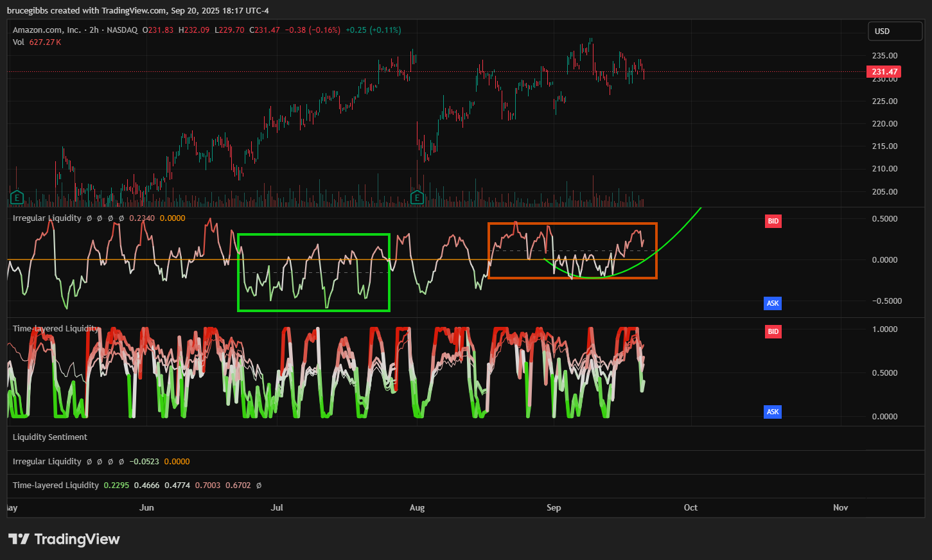932x560 pixels.
Task: Click the Aug label on time axis
Action: 417,507
